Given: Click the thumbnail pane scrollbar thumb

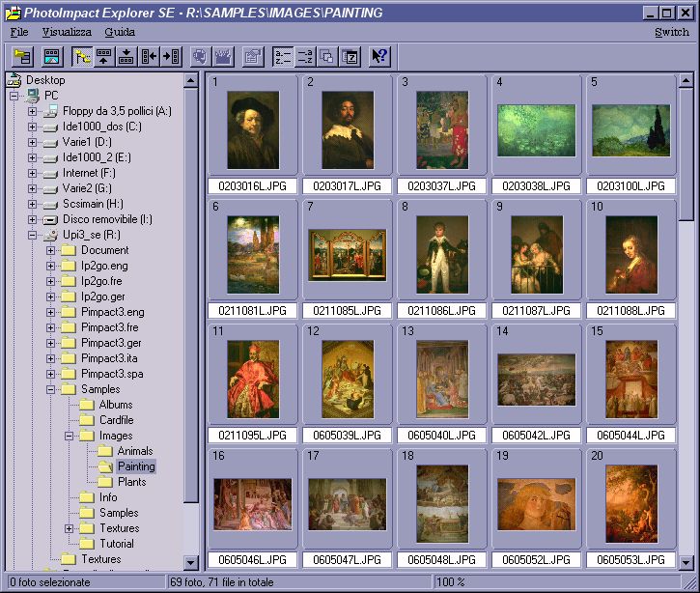Looking at the screenshot, I should tap(686, 155).
